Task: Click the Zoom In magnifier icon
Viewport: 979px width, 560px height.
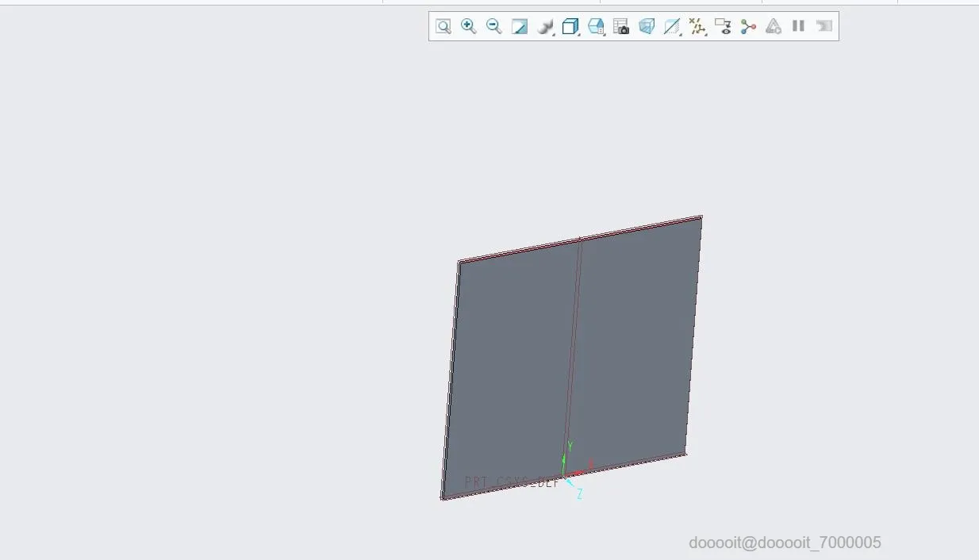Action: click(x=469, y=26)
